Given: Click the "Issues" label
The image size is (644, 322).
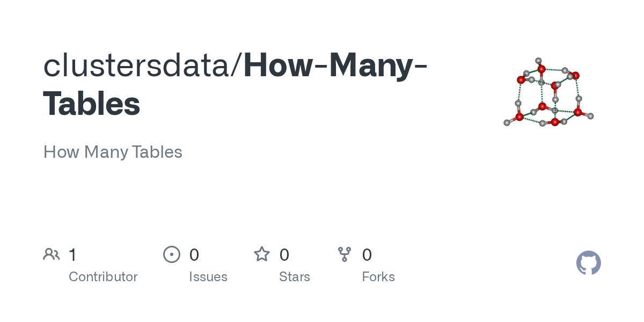Looking at the screenshot, I should tap(208, 277).
